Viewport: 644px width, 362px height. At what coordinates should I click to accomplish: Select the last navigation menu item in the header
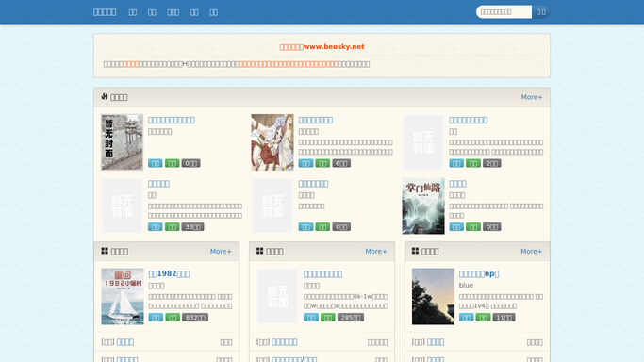coord(214,12)
